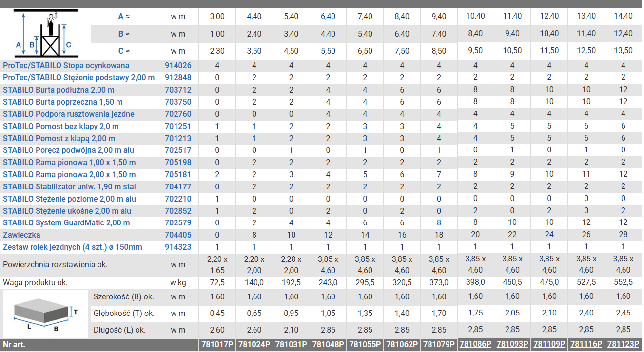Viewport: 644px width, 352px height.
Task: Click 'Szerokość (B) ok.' row label
Action: tap(124, 297)
